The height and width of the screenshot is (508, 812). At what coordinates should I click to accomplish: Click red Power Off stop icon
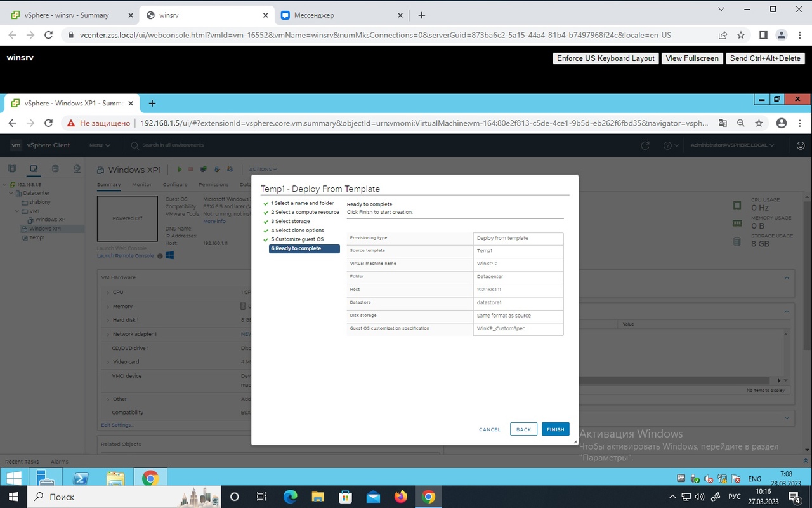click(190, 170)
